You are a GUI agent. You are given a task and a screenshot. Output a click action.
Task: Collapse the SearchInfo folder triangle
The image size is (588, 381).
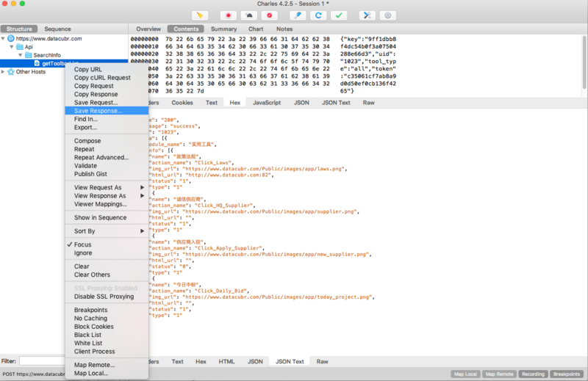(x=21, y=55)
